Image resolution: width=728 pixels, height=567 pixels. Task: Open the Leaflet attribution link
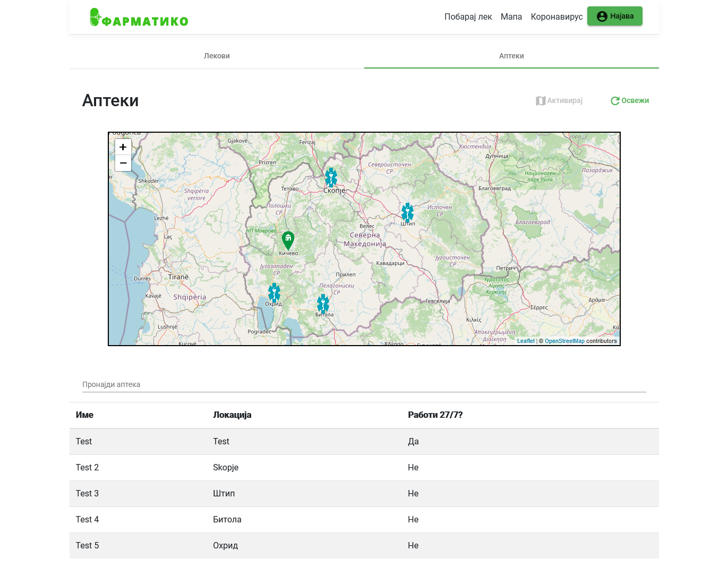(x=526, y=341)
